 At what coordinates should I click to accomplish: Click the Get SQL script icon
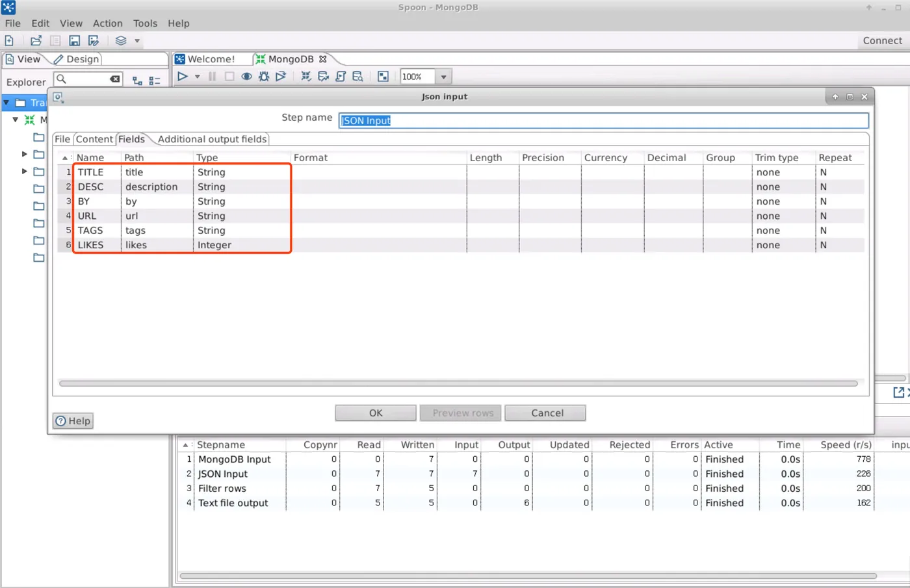coord(341,77)
